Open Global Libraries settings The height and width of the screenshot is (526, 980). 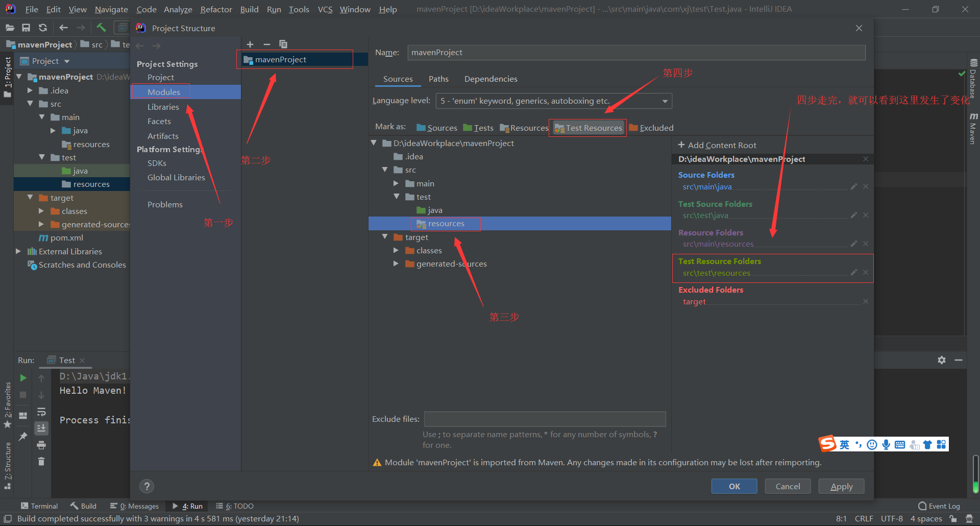coord(176,177)
